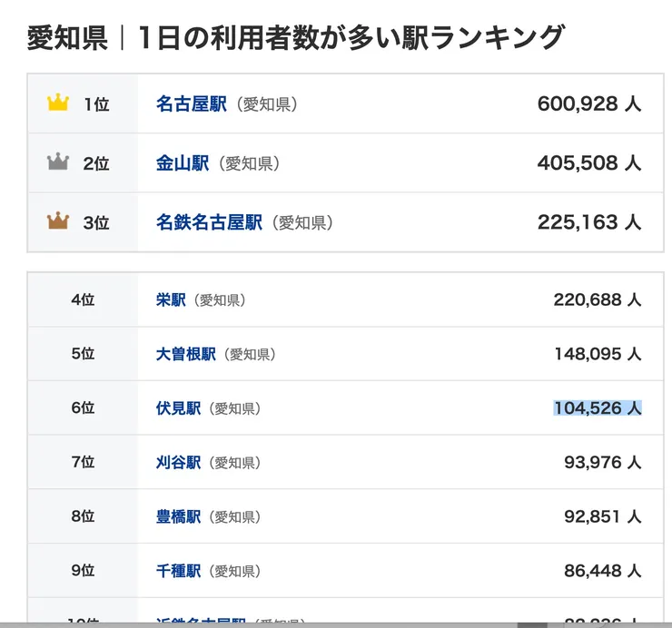Click the 愛知県 ranking page heading
Image resolution: width=672 pixels, height=628 pixels.
tap(296, 38)
